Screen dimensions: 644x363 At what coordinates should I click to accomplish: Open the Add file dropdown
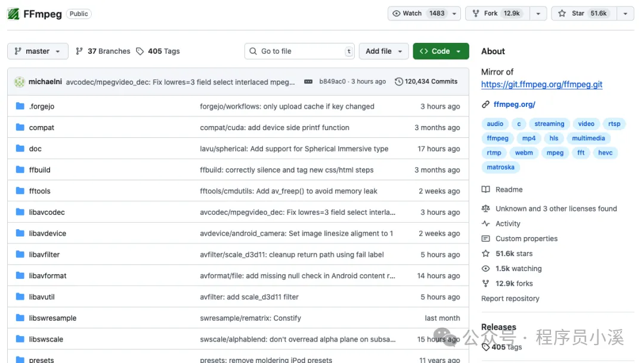click(383, 51)
